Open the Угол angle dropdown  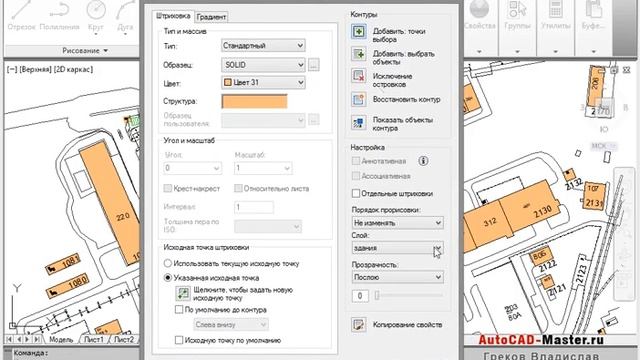[x=192, y=168]
